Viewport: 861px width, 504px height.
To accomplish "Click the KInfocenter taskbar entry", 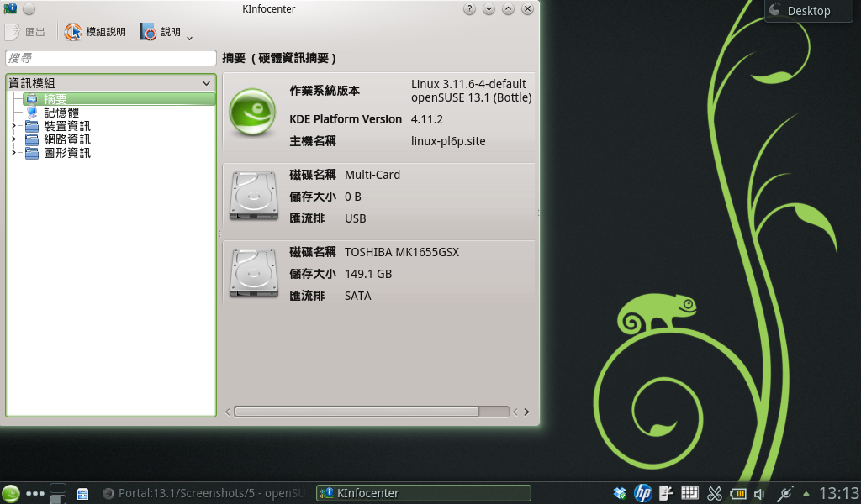I will coord(424,493).
